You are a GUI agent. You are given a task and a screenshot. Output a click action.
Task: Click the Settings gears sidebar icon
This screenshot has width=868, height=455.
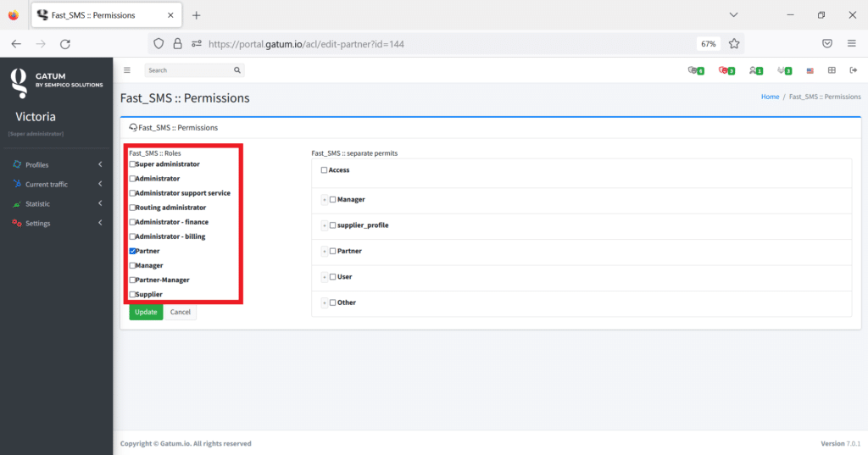17,223
